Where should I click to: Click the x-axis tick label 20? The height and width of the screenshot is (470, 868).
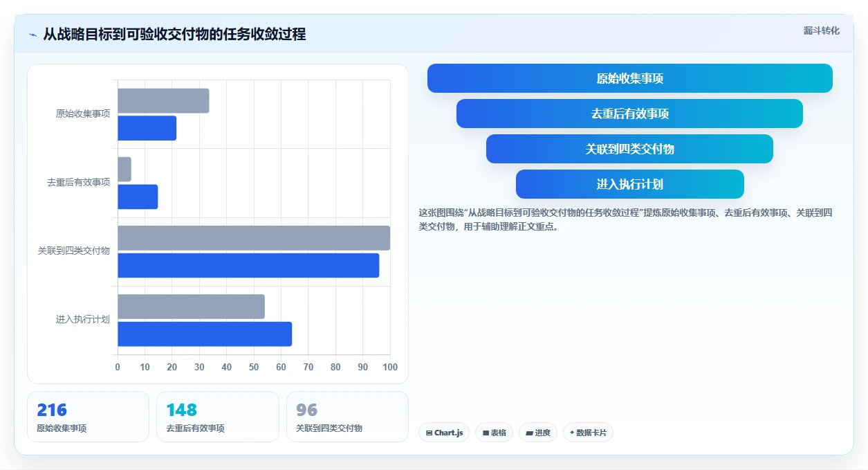(x=172, y=367)
